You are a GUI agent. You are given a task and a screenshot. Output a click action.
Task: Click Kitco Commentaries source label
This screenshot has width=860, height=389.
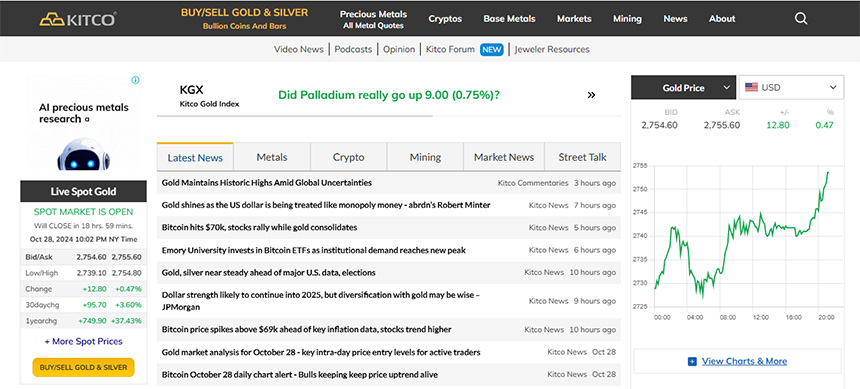tap(533, 183)
